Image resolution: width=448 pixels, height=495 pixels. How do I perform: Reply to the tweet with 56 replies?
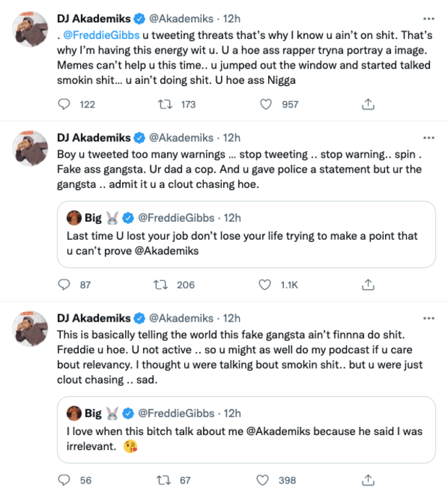pyautogui.click(x=64, y=480)
